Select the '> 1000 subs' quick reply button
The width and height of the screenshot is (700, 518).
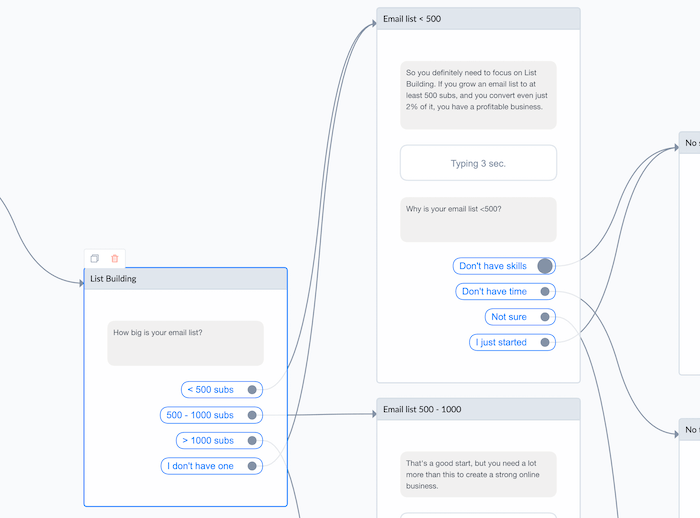click(x=219, y=440)
